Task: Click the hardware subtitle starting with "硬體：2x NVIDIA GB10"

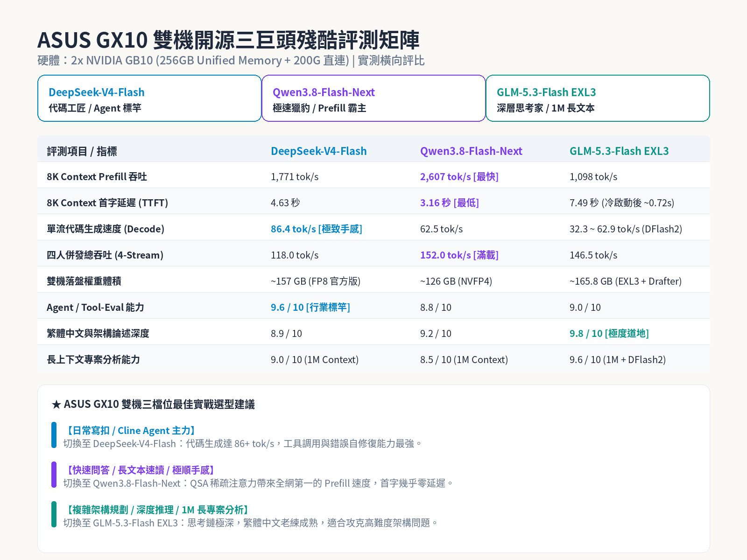Action: (x=231, y=61)
